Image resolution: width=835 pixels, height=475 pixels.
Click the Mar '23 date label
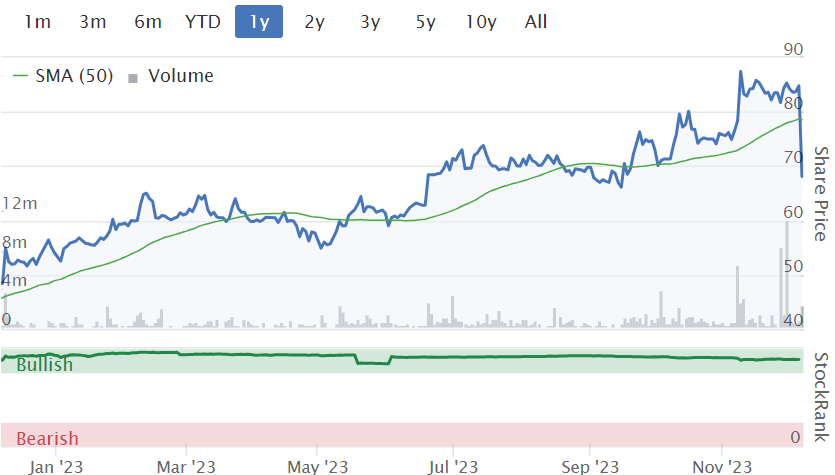tap(186, 467)
